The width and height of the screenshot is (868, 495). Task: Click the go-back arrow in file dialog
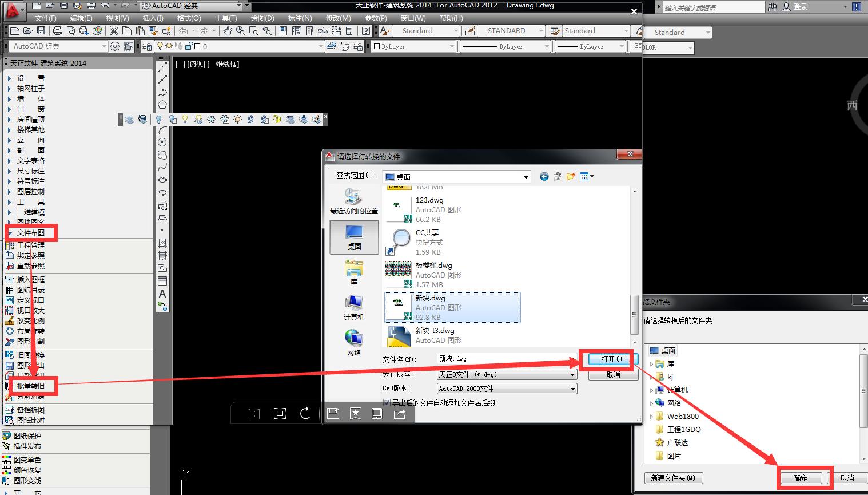(544, 177)
